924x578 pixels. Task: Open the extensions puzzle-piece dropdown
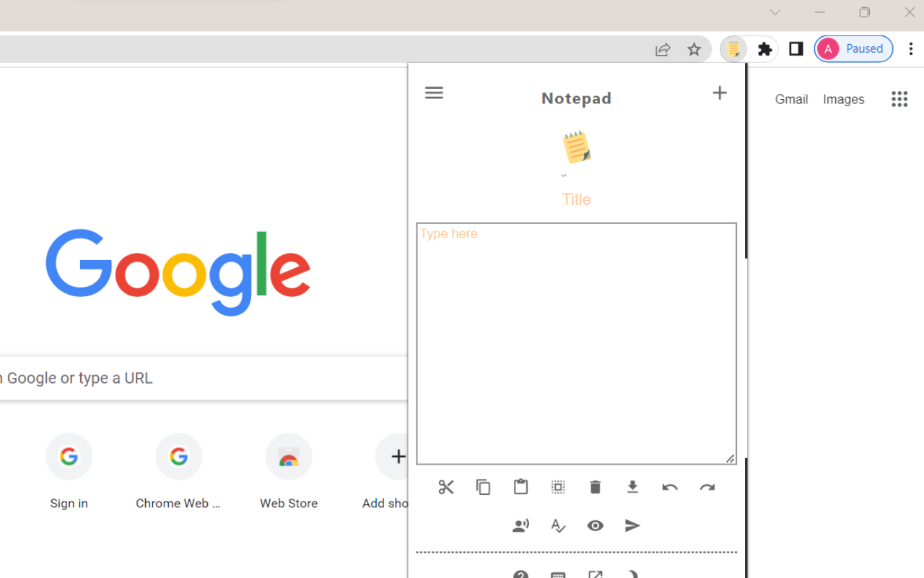pos(764,48)
